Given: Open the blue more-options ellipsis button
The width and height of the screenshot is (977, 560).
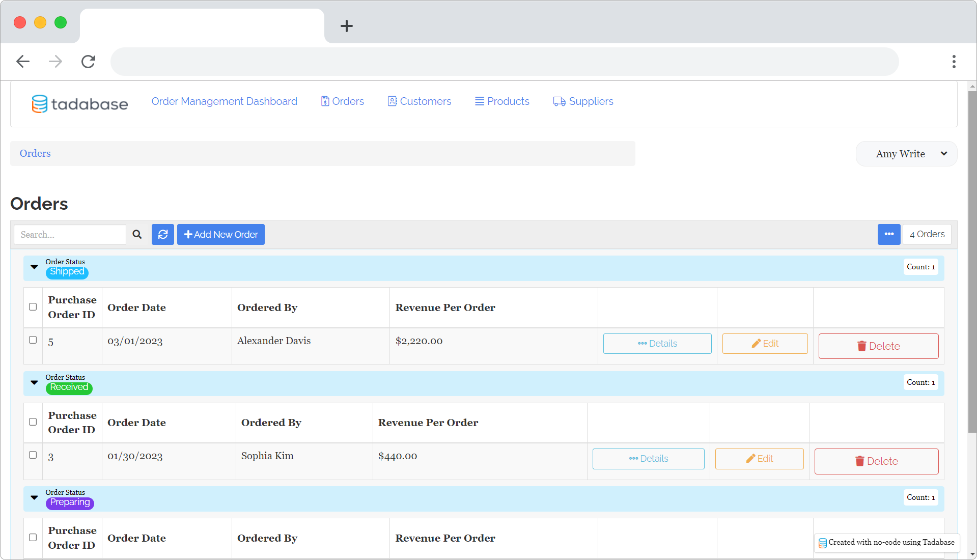Looking at the screenshot, I should pos(889,234).
